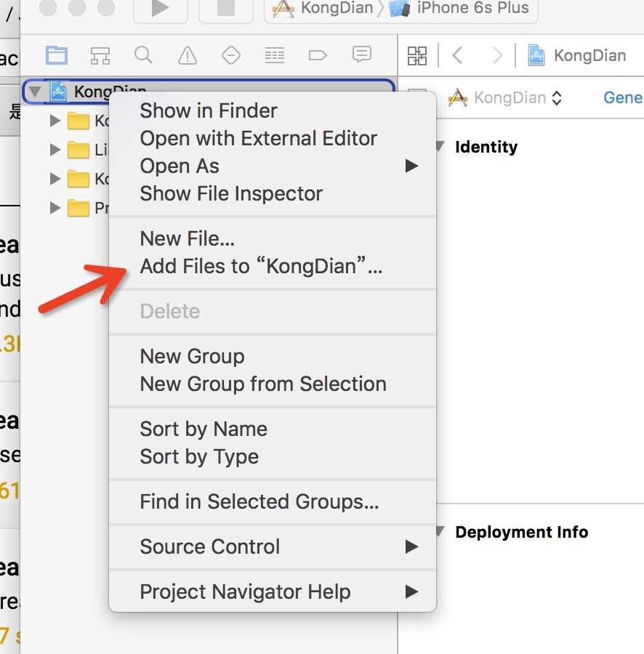The width and height of the screenshot is (644, 654).
Task: Open the Find navigator magnifier icon
Action: (143, 55)
